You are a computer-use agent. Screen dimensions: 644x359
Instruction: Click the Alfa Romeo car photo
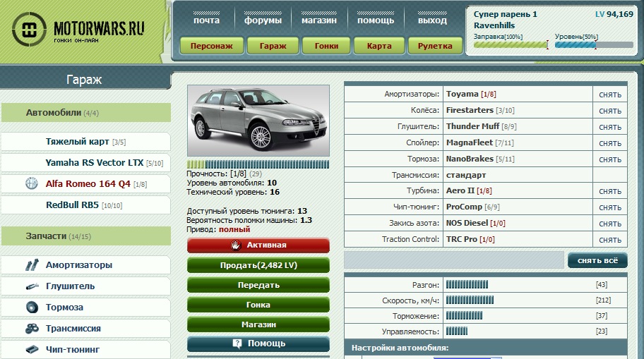pos(258,121)
